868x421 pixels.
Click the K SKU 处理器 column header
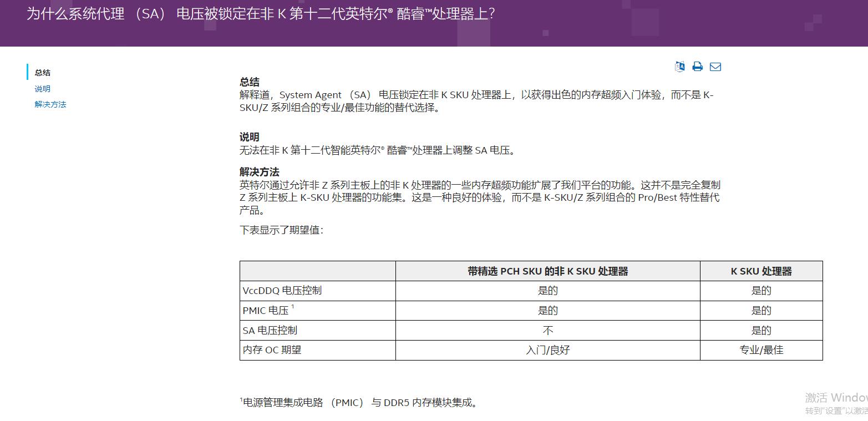(761, 271)
